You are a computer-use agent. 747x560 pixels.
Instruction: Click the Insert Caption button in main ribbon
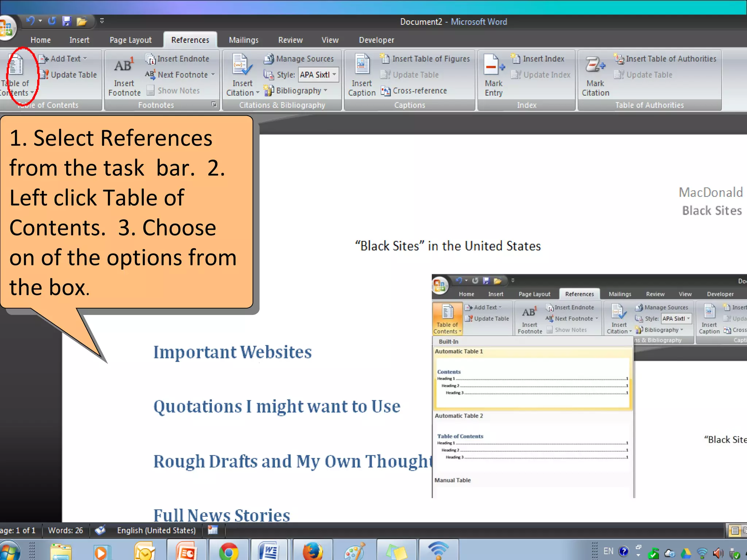[362, 75]
